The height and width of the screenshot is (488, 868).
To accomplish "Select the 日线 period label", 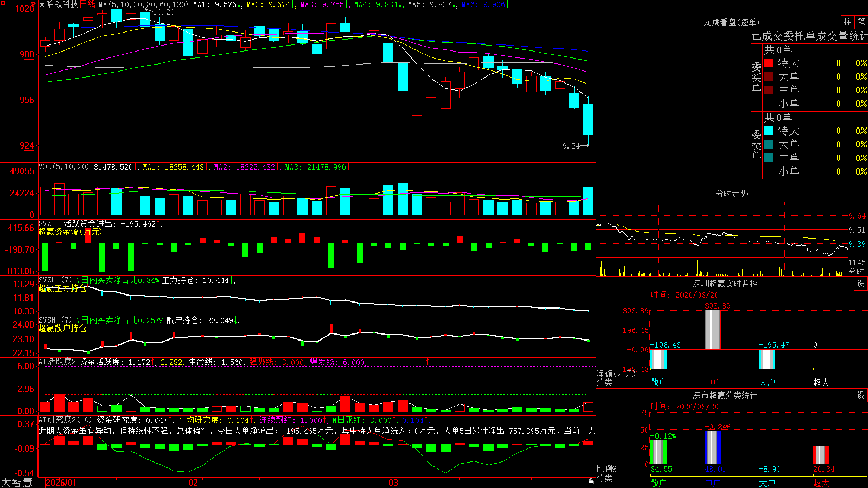I will 88,4.
